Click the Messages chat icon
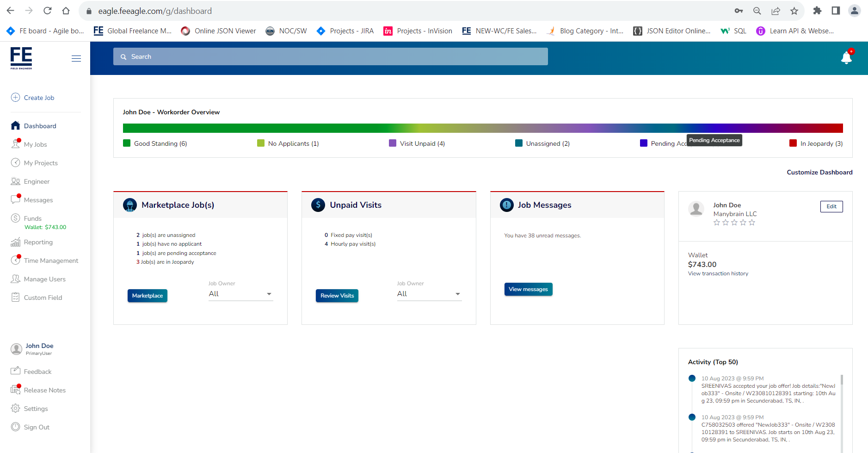This screenshot has height=453, width=868. click(x=15, y=199)
